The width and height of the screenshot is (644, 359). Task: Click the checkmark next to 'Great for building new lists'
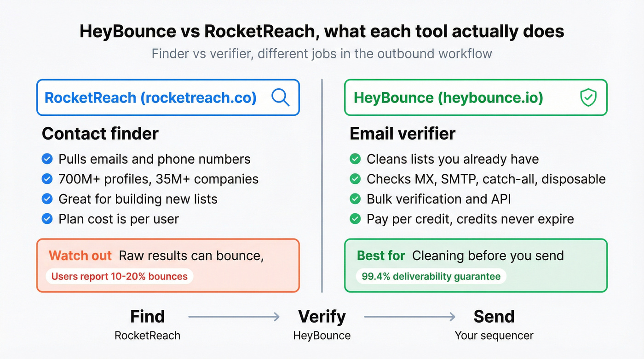pos(47,199)
